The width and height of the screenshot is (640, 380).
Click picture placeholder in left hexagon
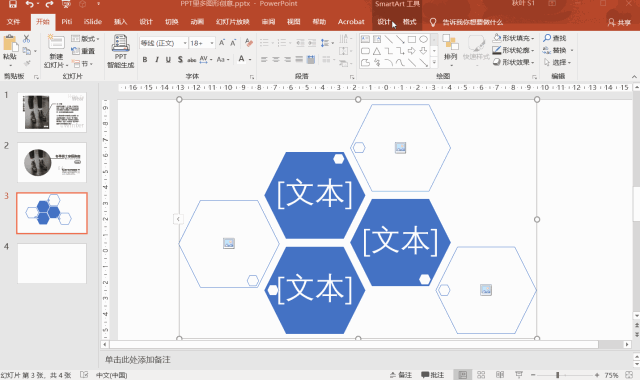pyautogui.click(x=229, y=243)
